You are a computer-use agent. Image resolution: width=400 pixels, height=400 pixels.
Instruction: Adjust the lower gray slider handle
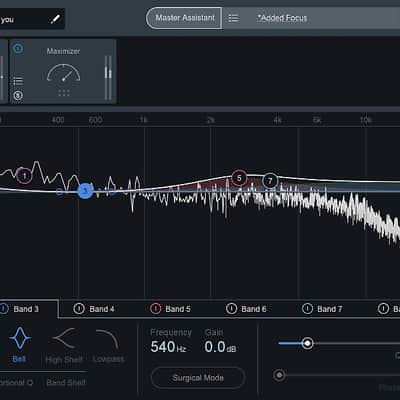279,375
